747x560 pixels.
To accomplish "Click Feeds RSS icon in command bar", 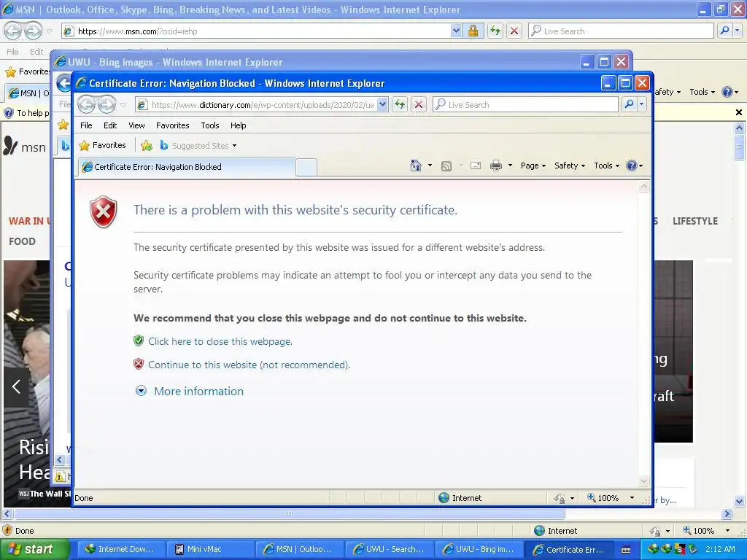I will point(446,166).
